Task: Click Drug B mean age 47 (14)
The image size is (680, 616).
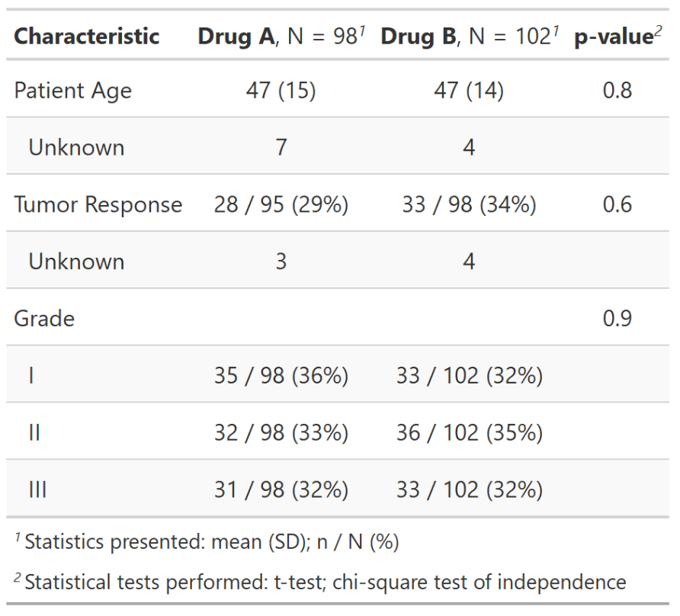Action: (469, 91)
